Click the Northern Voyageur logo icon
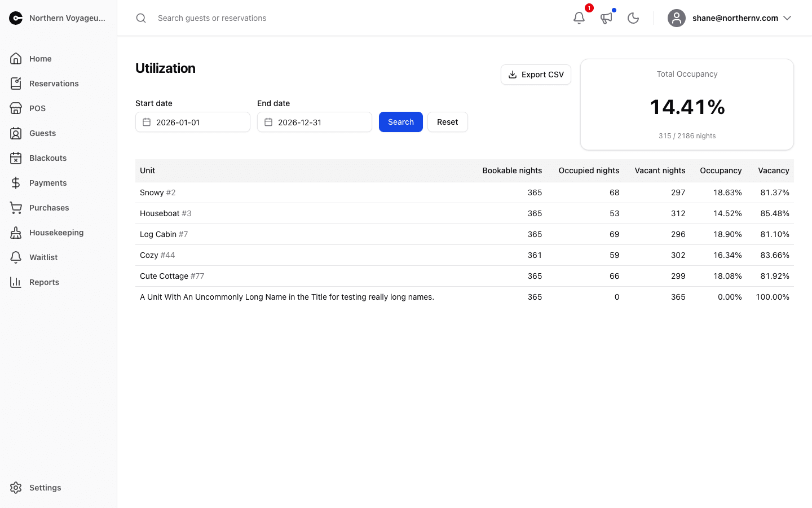Viewport: 812px width, 508px height. pos(16,18)
